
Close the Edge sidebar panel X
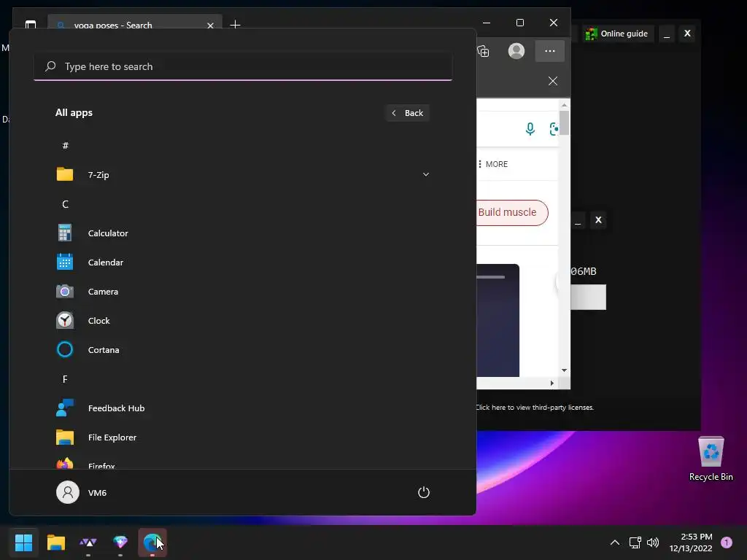553,81
